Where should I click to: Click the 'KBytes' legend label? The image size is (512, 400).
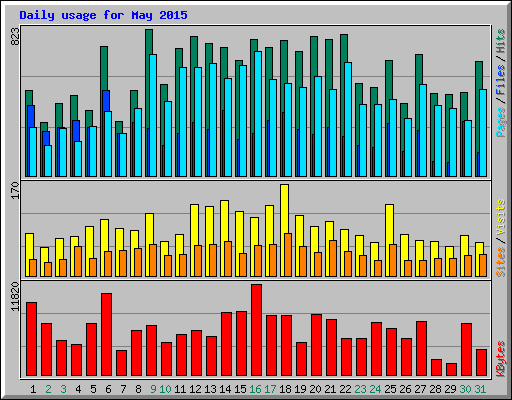pyautogui.click(x=501, y=359)
